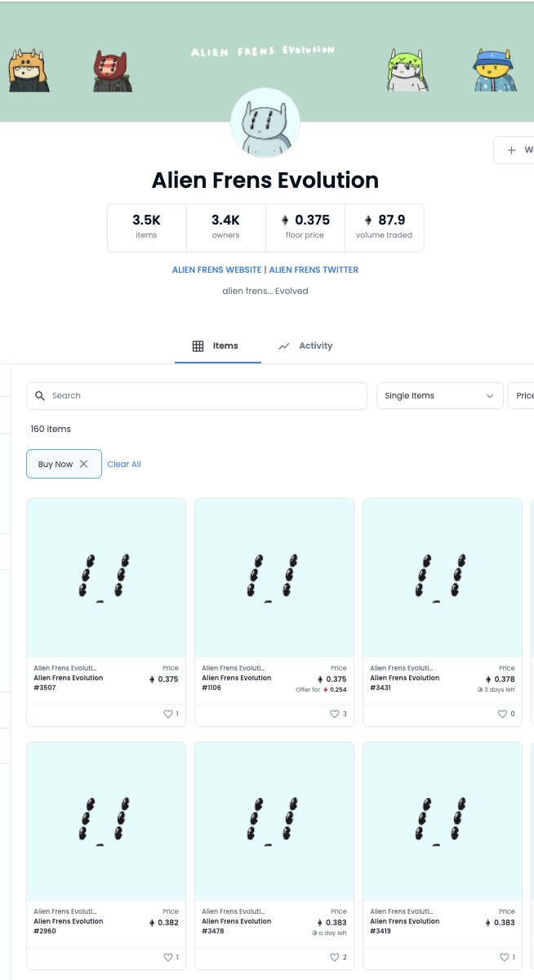The height and width of the screenshot is (980, 534).
Task: Click the heart icon on item #2960
Action: 168,957
